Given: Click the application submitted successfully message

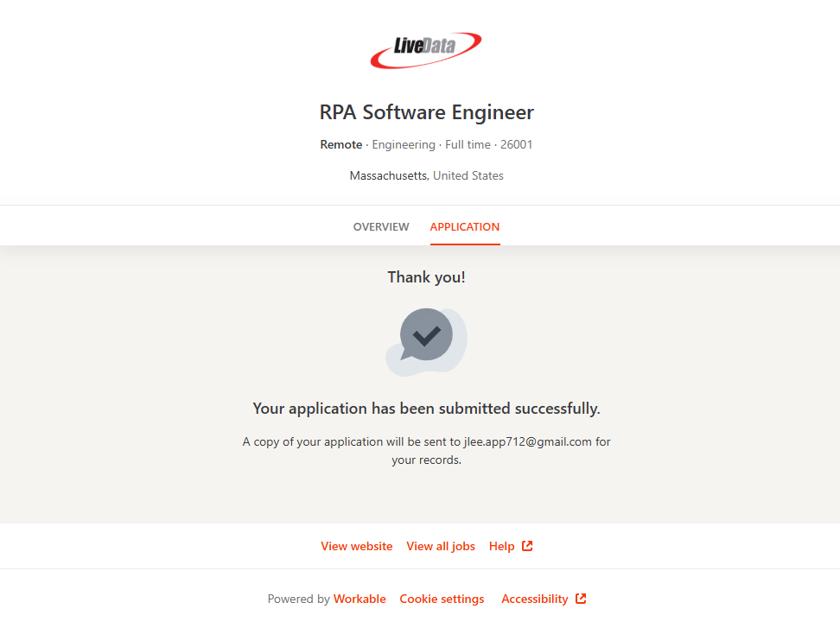Looking at the screenshot, I should coord(426,409).
